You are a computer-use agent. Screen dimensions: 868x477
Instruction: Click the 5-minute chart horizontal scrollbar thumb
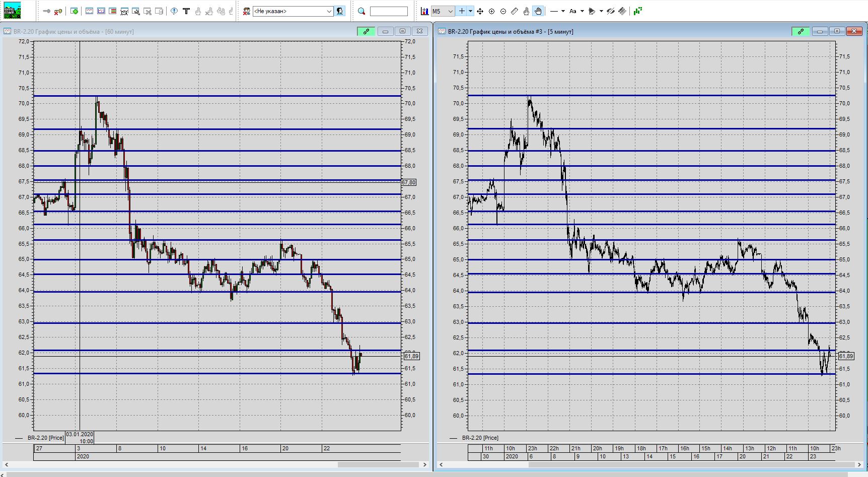pyautogui.click(x=692, y=465)
